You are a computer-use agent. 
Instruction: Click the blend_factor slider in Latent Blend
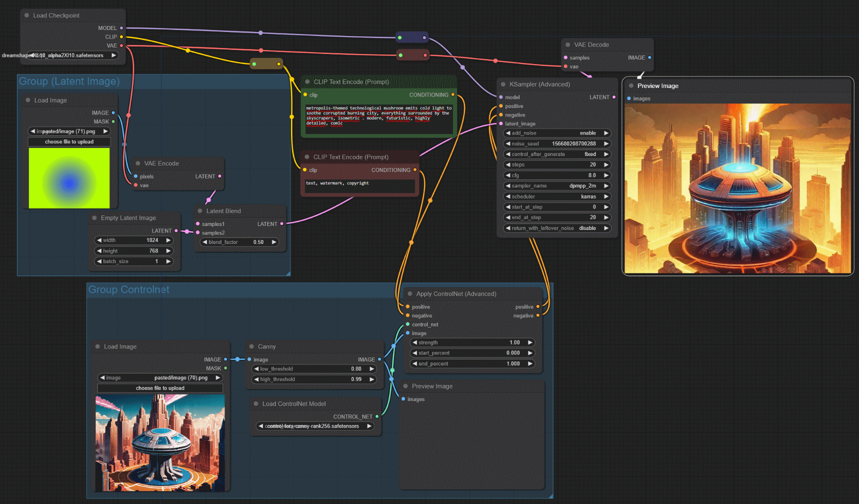click(239, 242)
